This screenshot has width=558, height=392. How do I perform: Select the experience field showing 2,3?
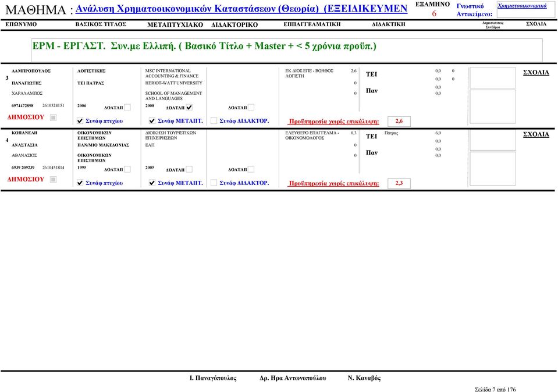(399, 183)
